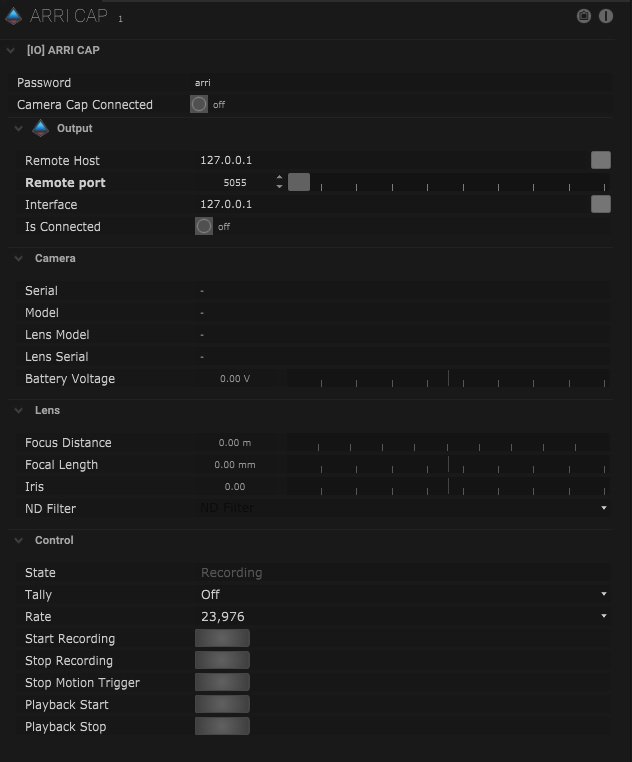
Task: Collapse the Camera section chevron
Action: click(18, 258)
